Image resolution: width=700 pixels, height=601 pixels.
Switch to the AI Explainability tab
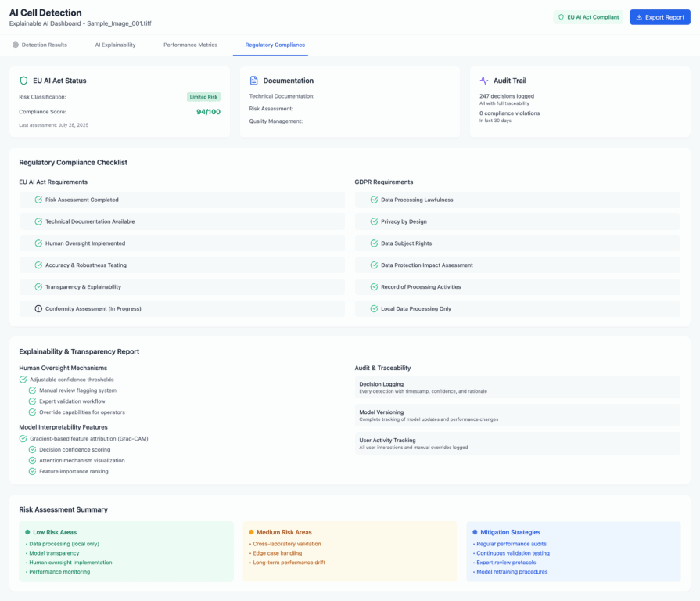click(115, 45)
